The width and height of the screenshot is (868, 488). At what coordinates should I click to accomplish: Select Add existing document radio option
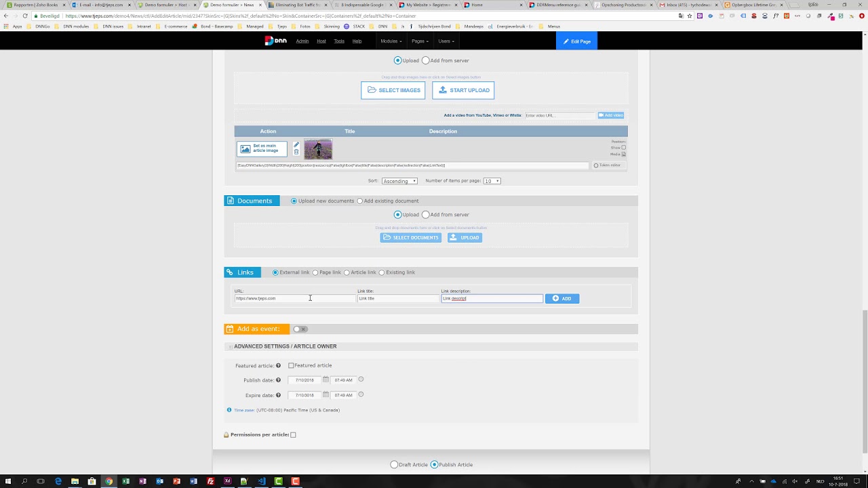[359, 201]
